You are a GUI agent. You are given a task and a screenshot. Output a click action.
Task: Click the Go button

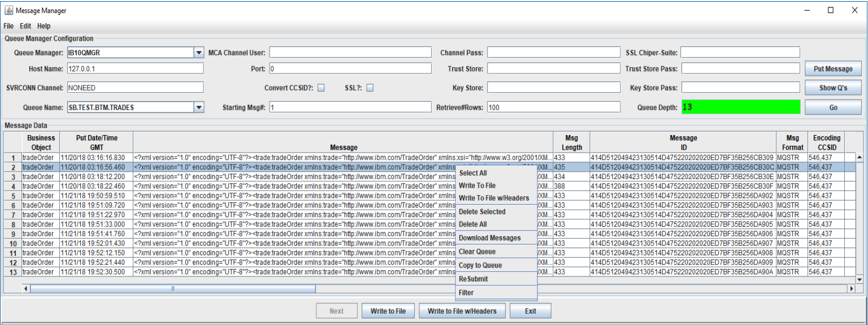coord(833,107)
